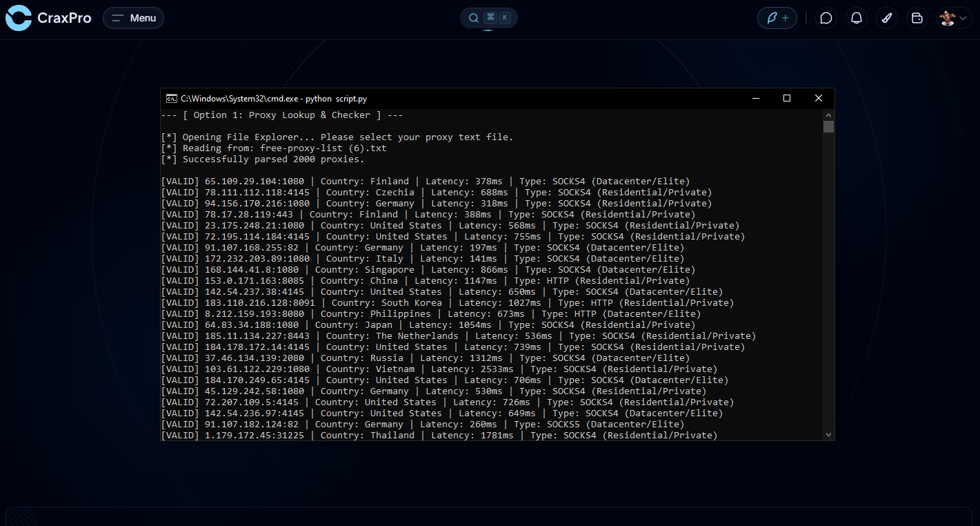Click the proxy row 183.110.216.128:8091
980x526 pixels.
(x=448, y=303)
